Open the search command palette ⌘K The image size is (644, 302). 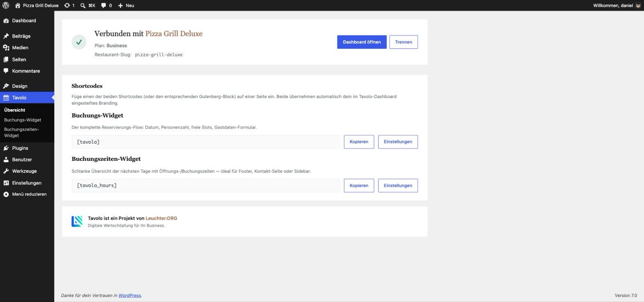88,6
